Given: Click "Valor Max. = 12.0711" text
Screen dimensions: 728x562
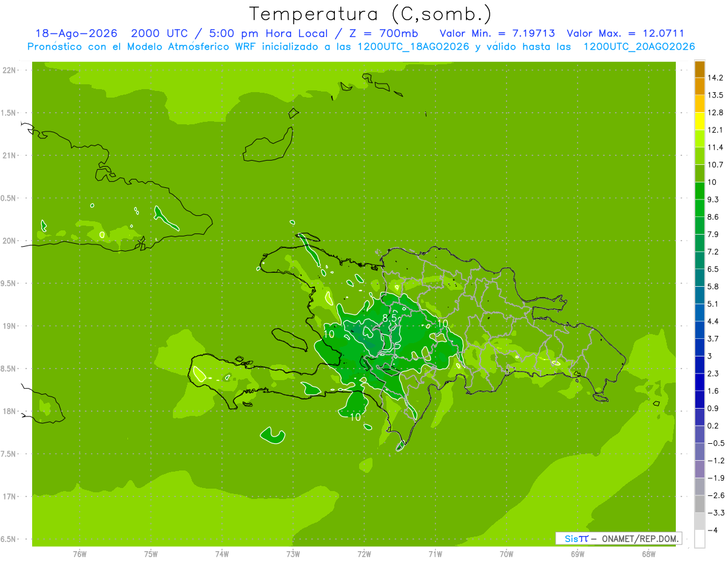Looking at the screenshot, I should point(625,33).
